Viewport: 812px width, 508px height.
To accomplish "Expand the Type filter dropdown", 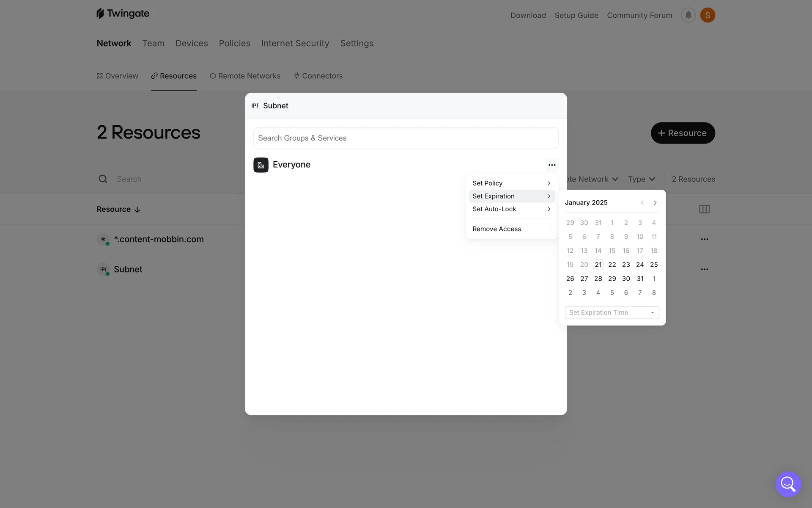I will pyautogui.click(x=641, y=179).
